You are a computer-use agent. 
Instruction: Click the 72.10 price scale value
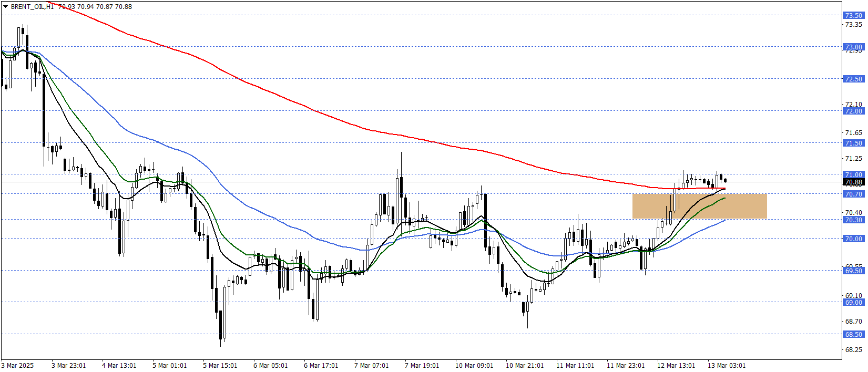pyautogui.click(x=854, y=105)
